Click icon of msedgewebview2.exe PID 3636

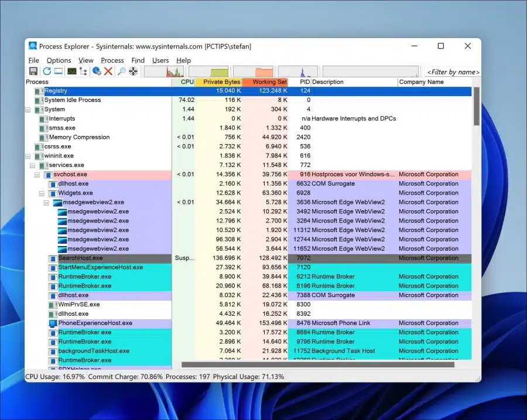tap(58, 203)
